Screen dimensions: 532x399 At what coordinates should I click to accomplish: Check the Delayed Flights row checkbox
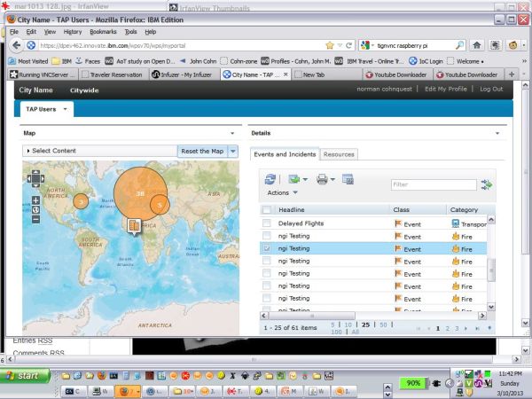[x=266, y=224]
